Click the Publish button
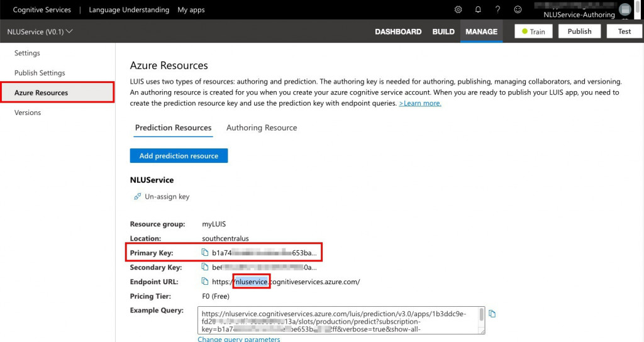644x342 pixels. click(579, 31)
